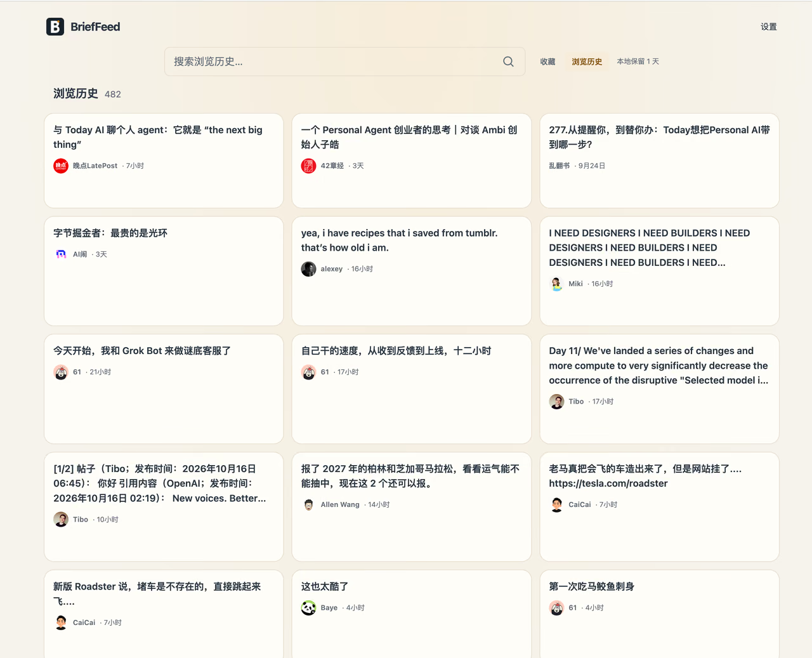
Task: Focus the 搜索浏览历史 search field
Action: [344, 62]
